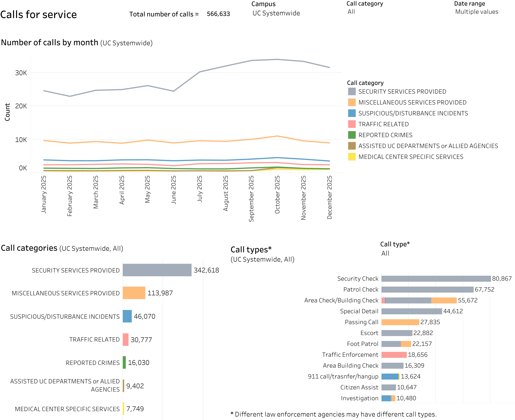The height and width of the screenshot is (420, 515).
Task: Click the 80,867 Security Check value
Action: click(x=502, y=278)
